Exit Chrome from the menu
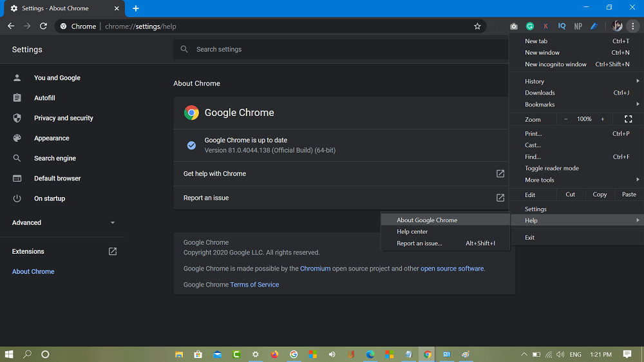 (576, 238)
